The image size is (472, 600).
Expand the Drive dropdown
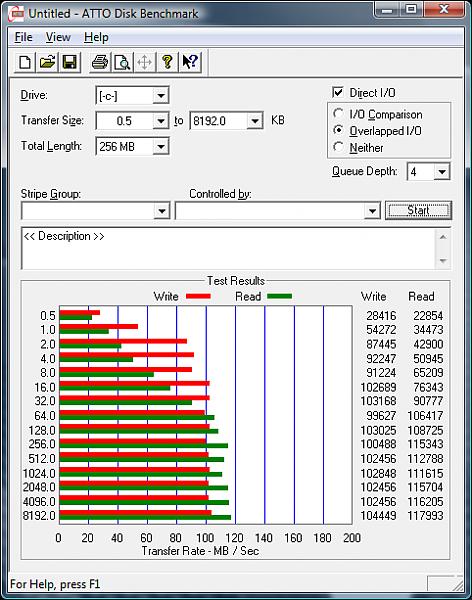pyautogui.click(x=161, y=95)
